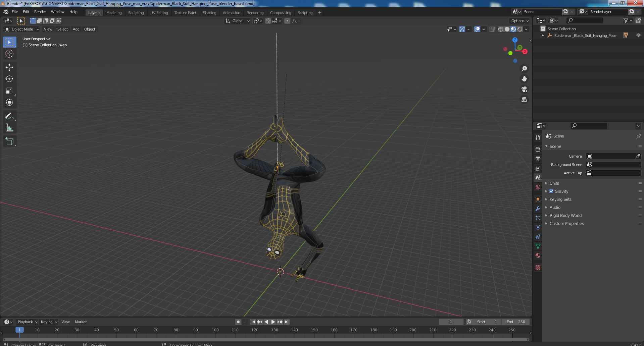This screenshot has width=644, height=346.
Task: Switch to the UV Editing workspace tab
Action: (159, 13)
